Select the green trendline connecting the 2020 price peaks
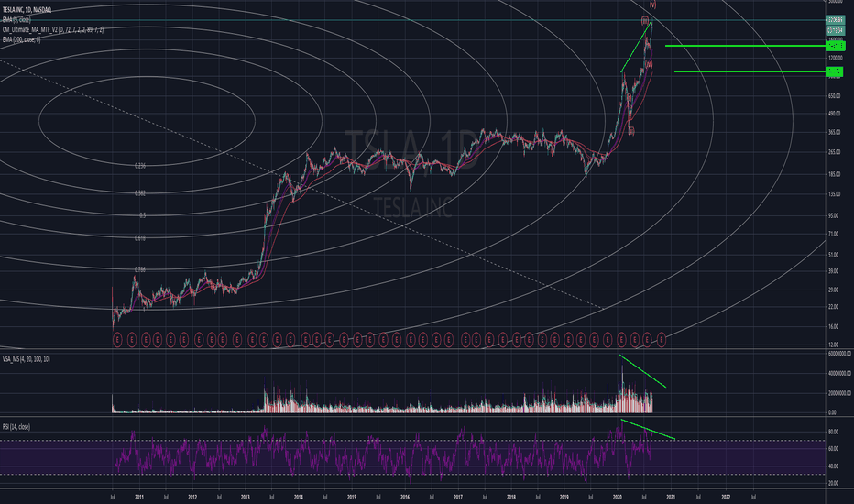The height and width of the screenshot is (504, 854). coord(636,47)
